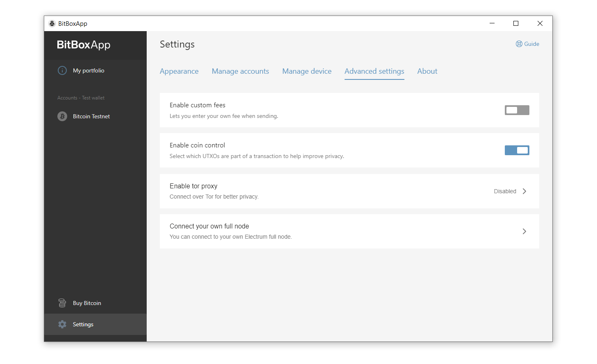Click Settings label in the sidebar
Image resolution: width=597 pixels, height=364 pixels.
[x=83, y=324]
